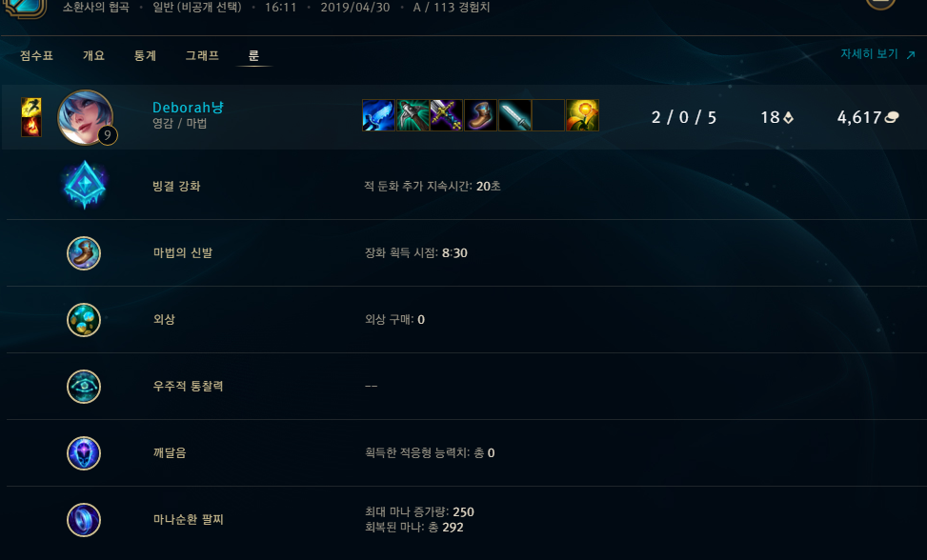
Task: Select the Magical Footwear boot rune icon
Action: 84,252
